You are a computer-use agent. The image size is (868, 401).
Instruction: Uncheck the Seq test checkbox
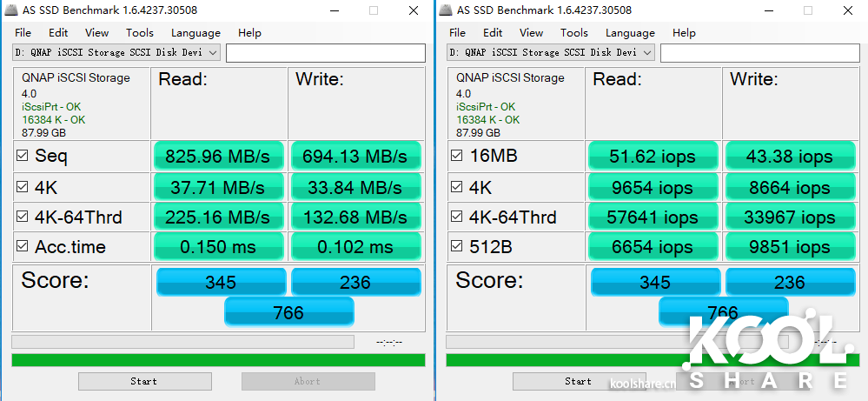(x=23, y=157)
